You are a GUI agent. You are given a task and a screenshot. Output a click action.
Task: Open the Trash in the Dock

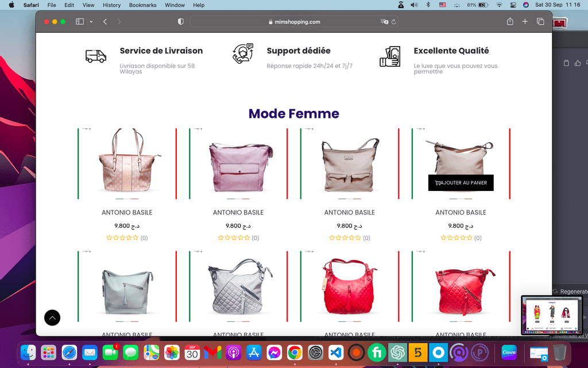[x=559, y=352]
